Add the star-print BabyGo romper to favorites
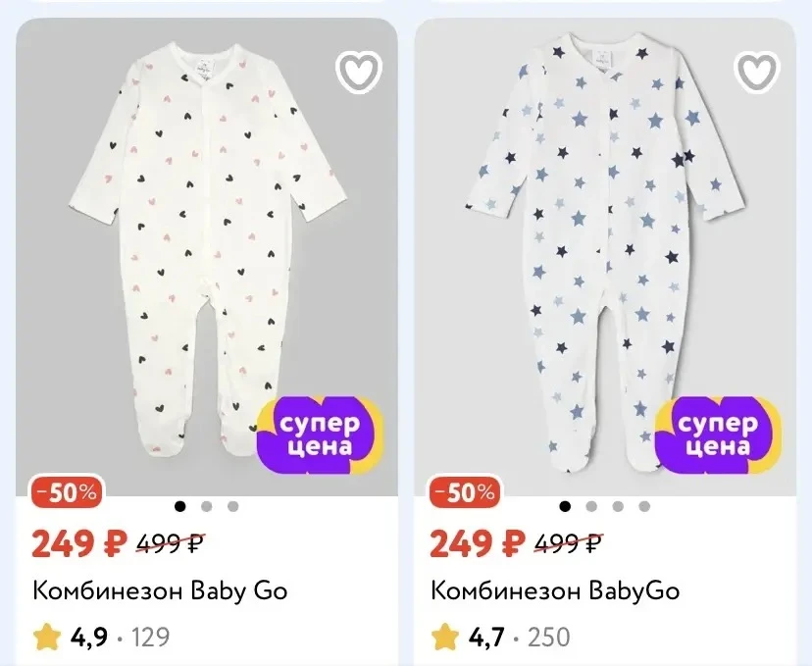Screen dimensions: 812x666 click(756, 72)
